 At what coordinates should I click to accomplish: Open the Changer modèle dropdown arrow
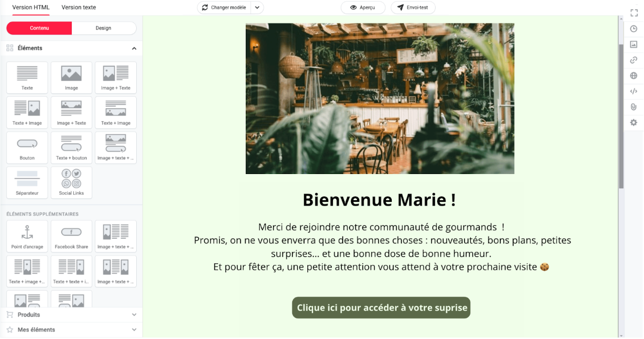(257, 7)
